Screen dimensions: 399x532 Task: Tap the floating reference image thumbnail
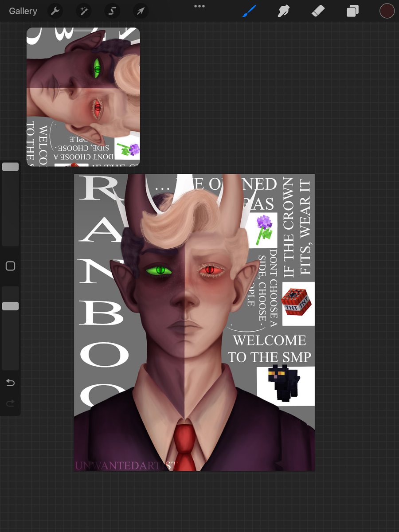(83, 97)
